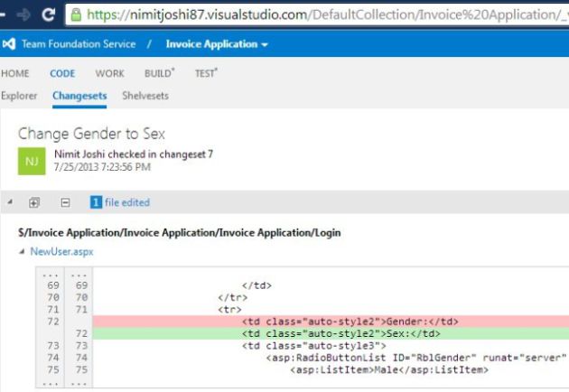Open the Invoice Application project dropdown
The height and width of the screenshot is (392, 569).
click(217, 44)
